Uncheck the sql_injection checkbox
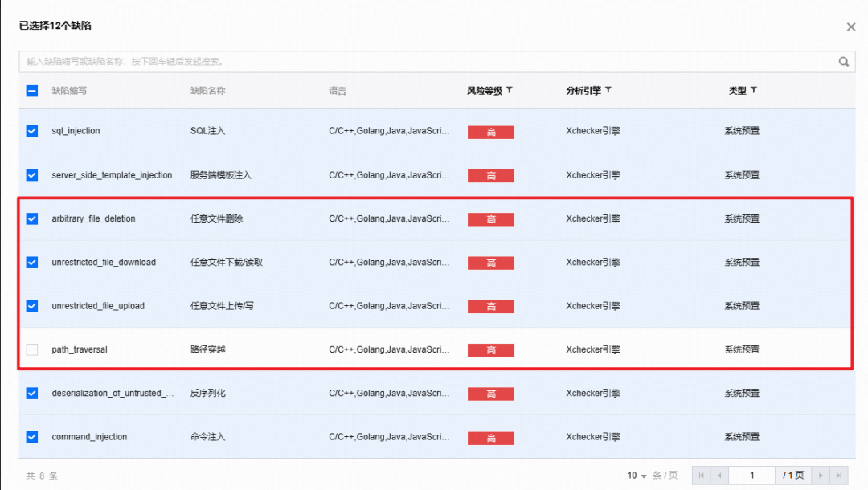The height and width of the screenshot is (490, 868). (x=32, y=131)
